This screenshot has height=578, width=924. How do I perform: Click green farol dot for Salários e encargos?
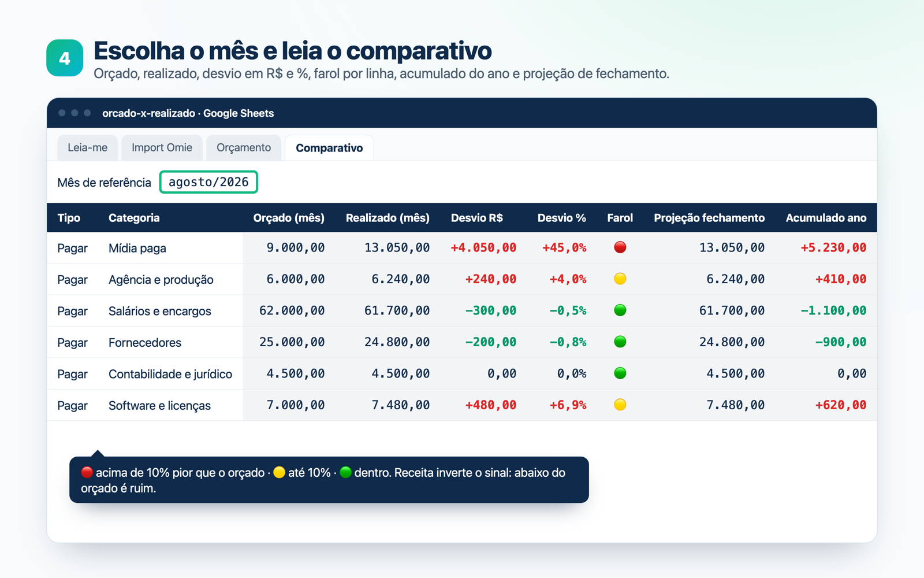(620, 310)
